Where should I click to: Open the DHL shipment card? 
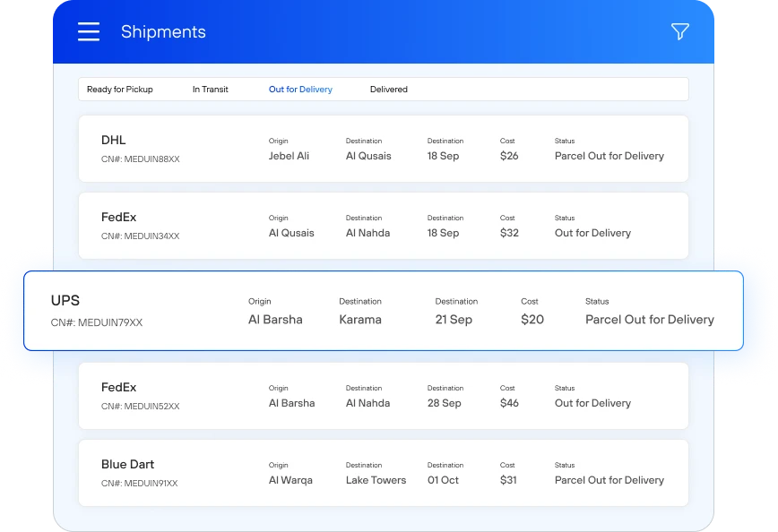click(384, 148)
